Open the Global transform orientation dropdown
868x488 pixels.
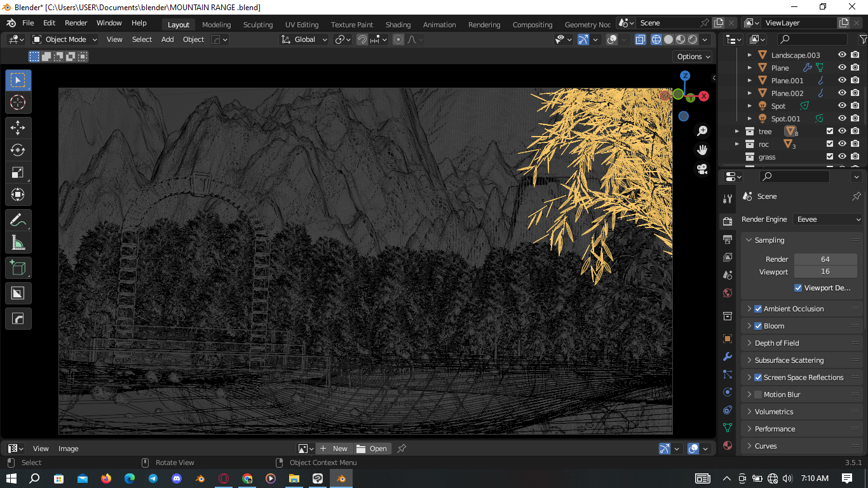(304, 39)
